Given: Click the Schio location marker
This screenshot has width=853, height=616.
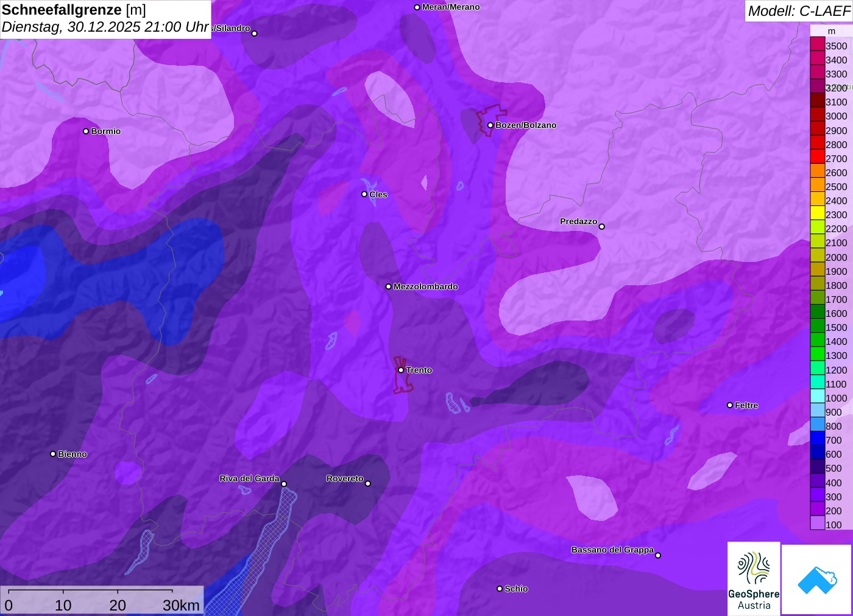Looking at the screenshot, I should (x=500, y=589).
